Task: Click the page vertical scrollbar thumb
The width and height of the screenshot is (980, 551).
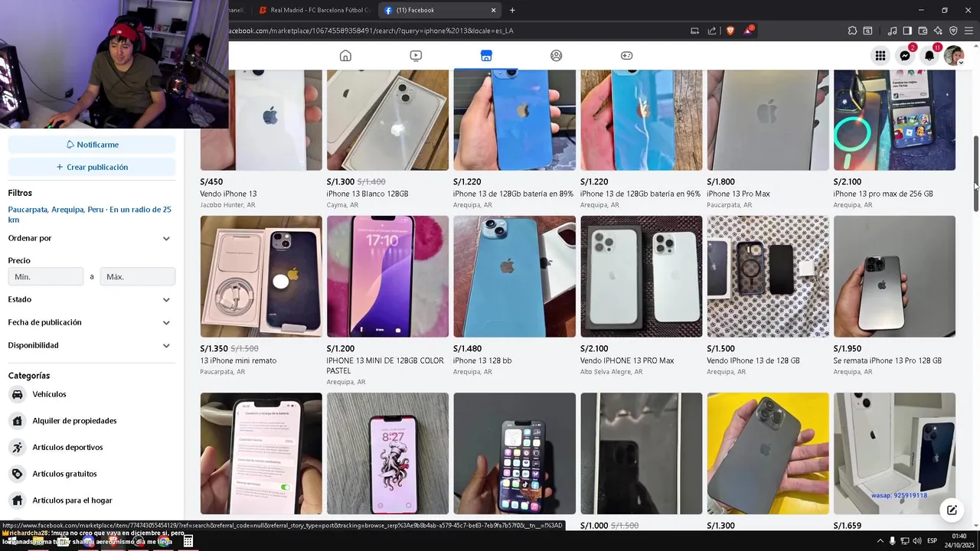Action: click(975, 174)
